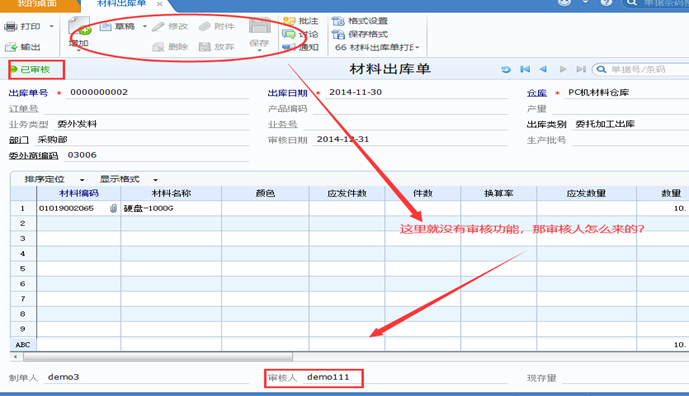Click the 仓库 field link
Viewport: 689px width, 396px height.
537,93
